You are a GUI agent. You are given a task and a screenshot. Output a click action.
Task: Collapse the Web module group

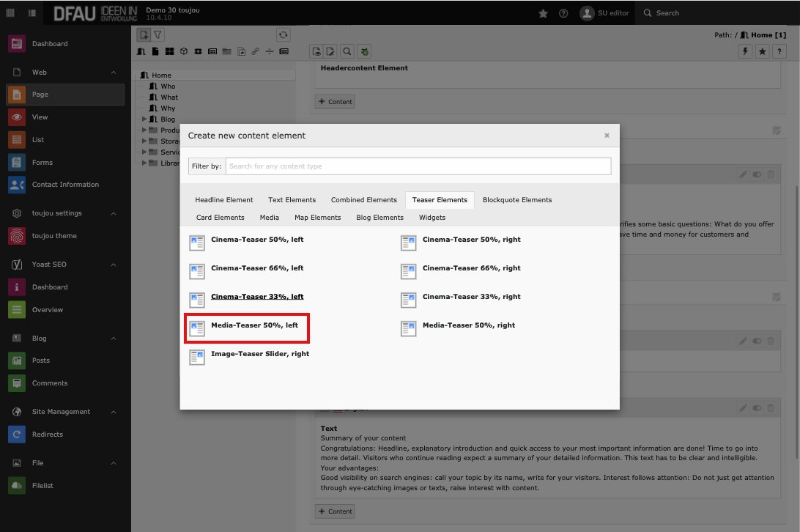tap(114, 73)
